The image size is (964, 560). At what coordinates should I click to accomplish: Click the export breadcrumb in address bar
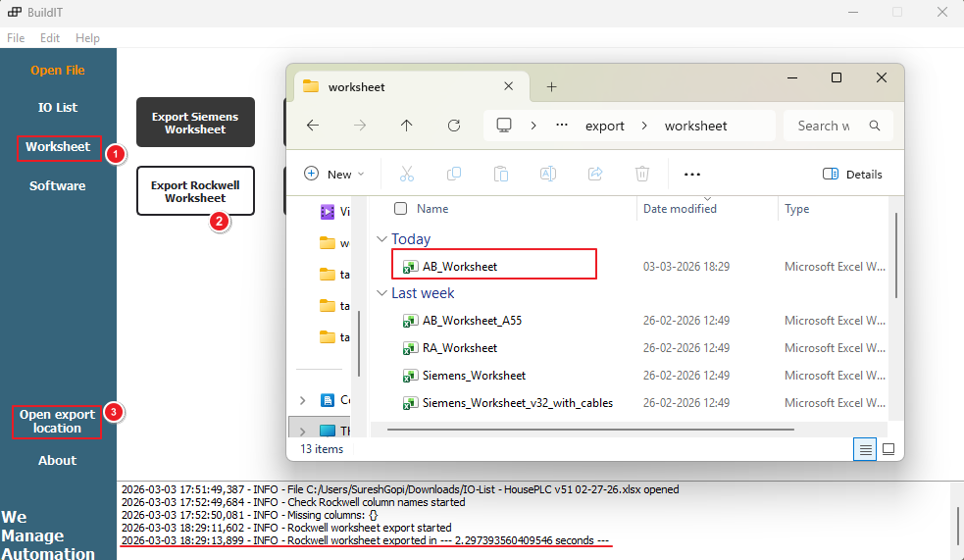[x=604, y=126]
